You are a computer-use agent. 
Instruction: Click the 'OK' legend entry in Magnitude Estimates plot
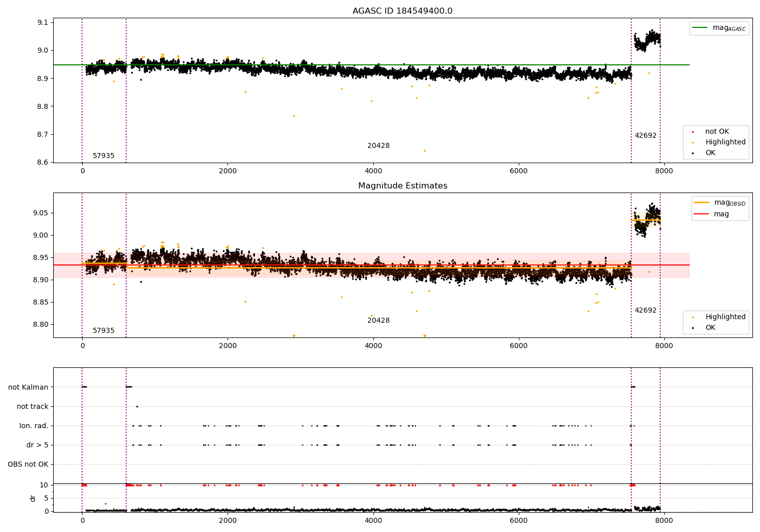[710, 328]
